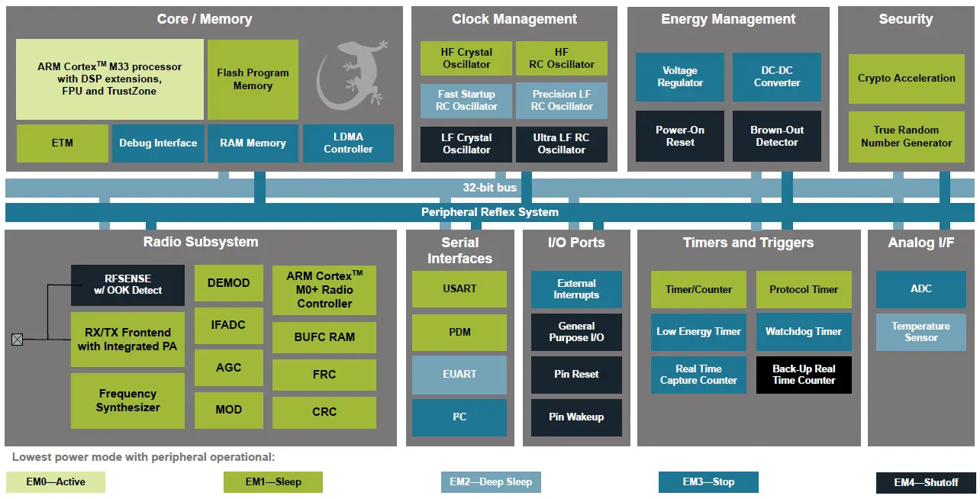Select the LDMA Controller block
This screenshot has height=499, width=980.
pos(348,143)
